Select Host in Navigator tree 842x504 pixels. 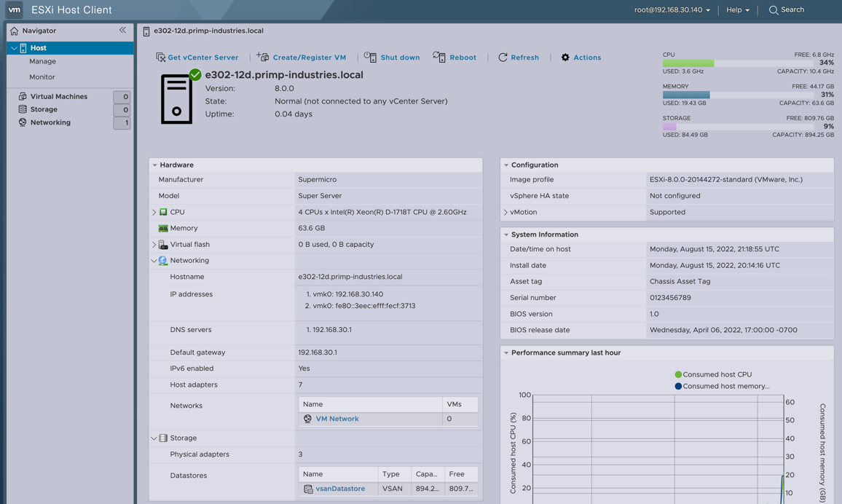point(70,48)
